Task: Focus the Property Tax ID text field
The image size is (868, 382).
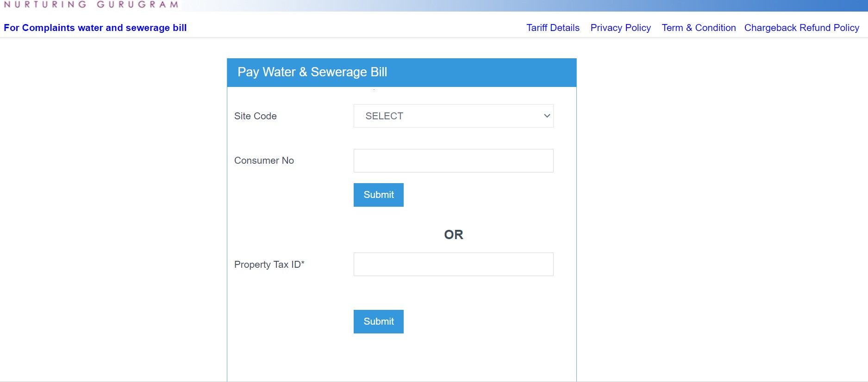Action: click(453, 264)
